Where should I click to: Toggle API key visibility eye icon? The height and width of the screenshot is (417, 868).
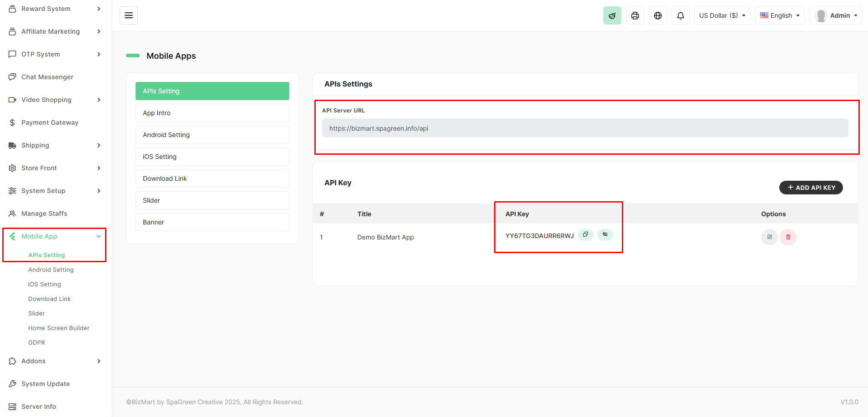605,234
